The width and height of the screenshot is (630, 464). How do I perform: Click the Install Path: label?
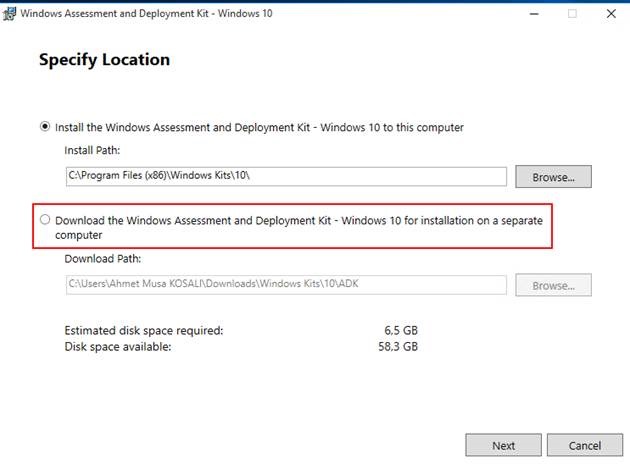92,150
